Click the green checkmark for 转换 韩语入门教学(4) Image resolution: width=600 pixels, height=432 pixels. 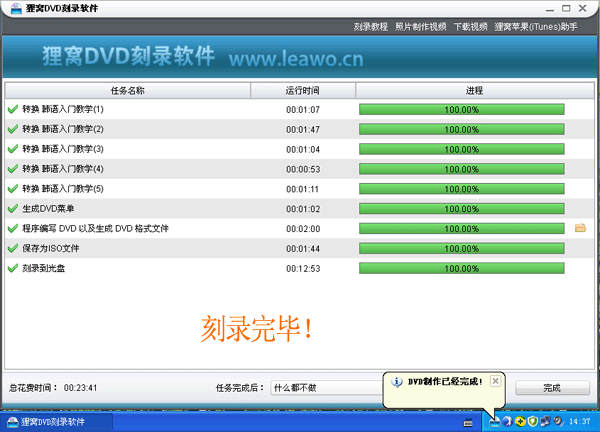click(13, 169)
